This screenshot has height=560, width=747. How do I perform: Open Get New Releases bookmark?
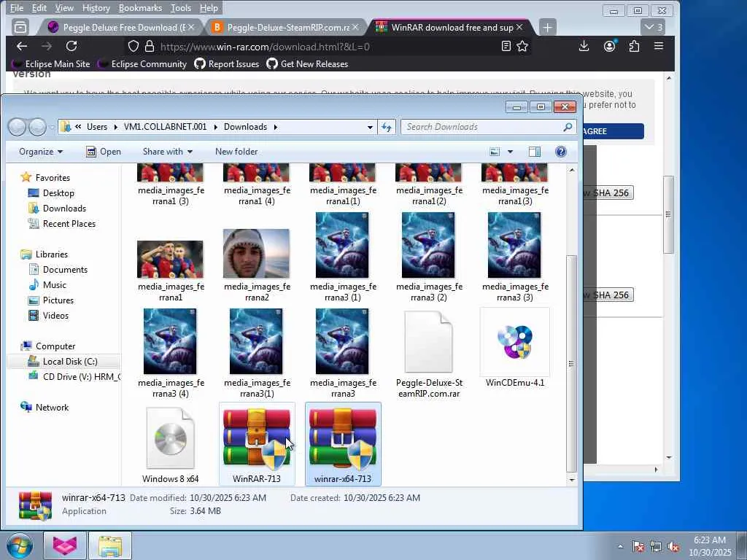click(x=307, y=64)
